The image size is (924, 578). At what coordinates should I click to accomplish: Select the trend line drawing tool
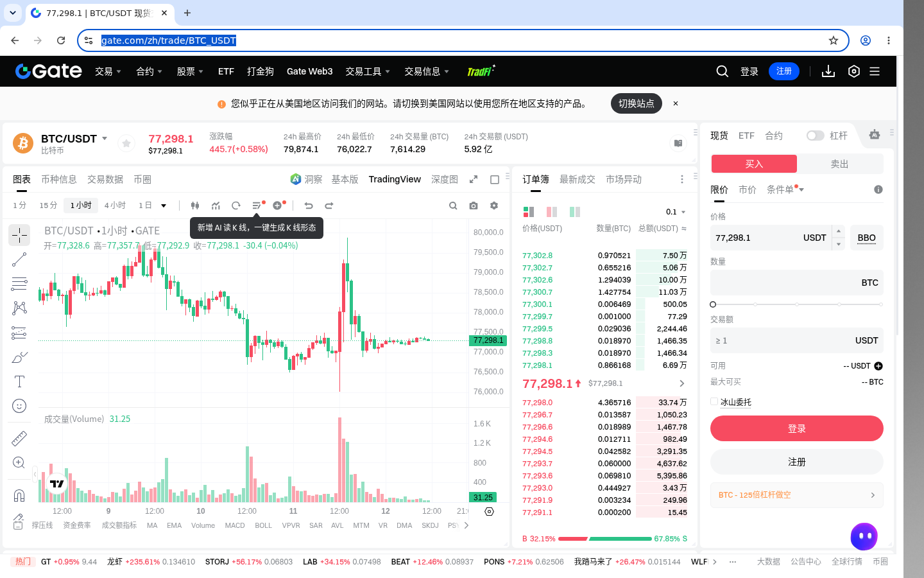pyautogui.click(x=19, y=259)
